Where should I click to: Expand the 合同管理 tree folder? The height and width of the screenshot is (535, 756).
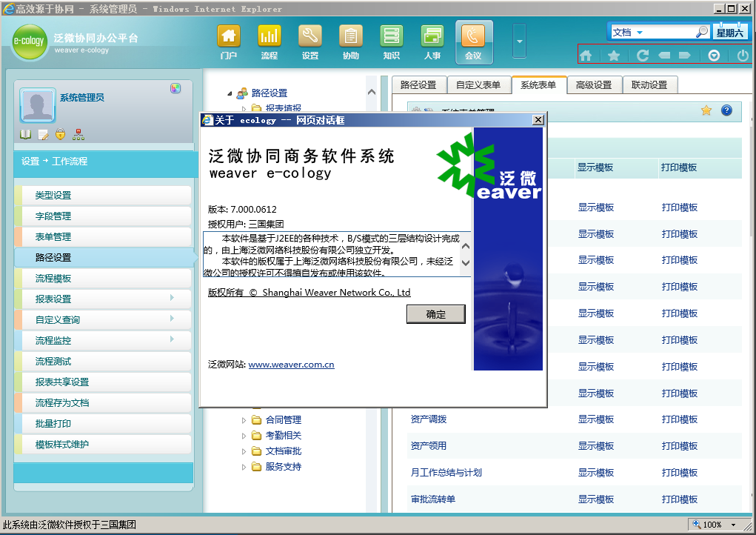click(244, 420)
